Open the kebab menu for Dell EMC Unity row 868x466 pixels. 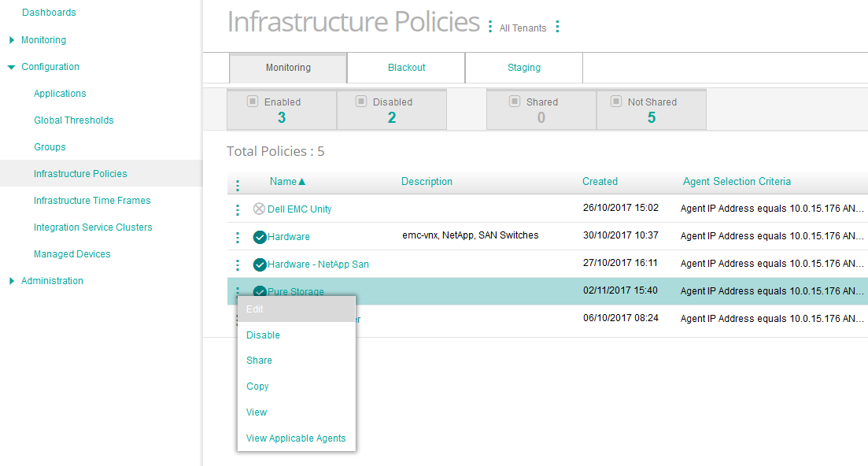pyautogui.click(x=238, y=209)
